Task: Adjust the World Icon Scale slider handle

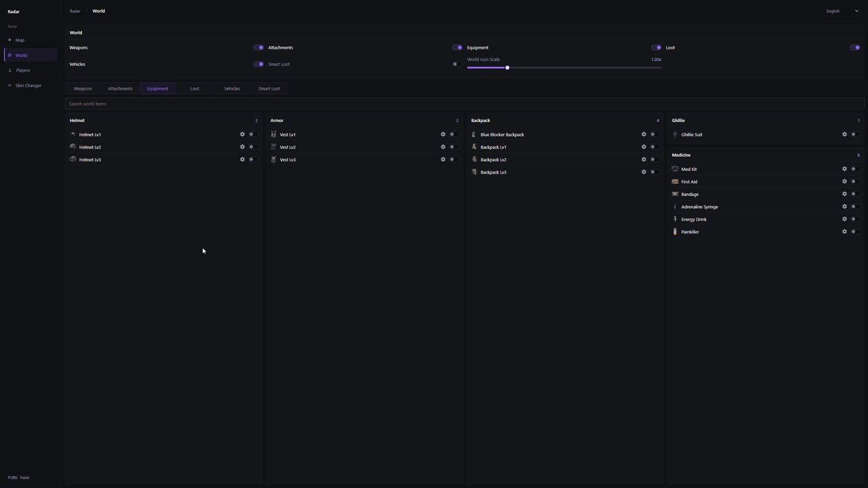Action: coord(507,68)
